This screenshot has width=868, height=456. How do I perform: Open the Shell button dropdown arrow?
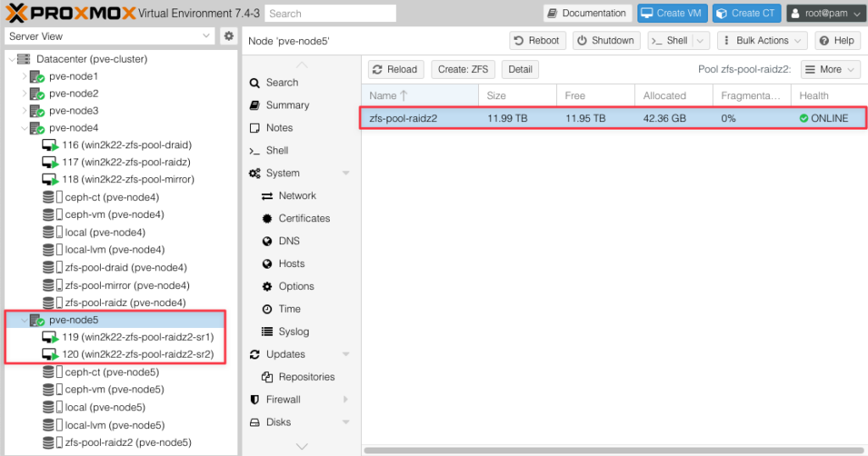click(x=700, y=41)
